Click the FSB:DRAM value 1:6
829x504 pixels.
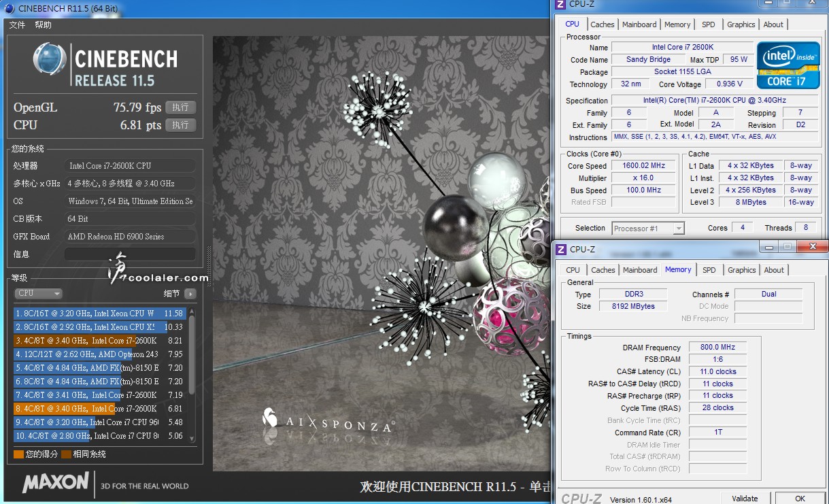717,359
